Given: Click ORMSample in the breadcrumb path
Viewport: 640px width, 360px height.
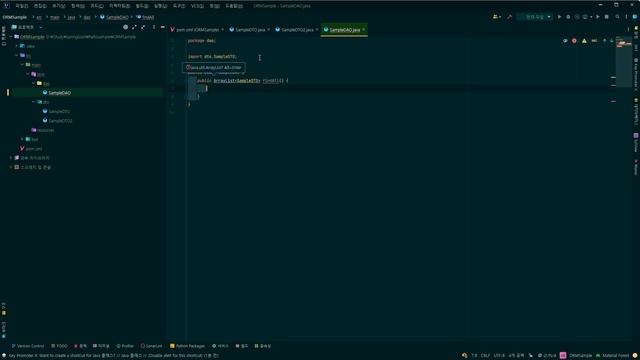Looking at the screenshot, I should coord(15,17).
